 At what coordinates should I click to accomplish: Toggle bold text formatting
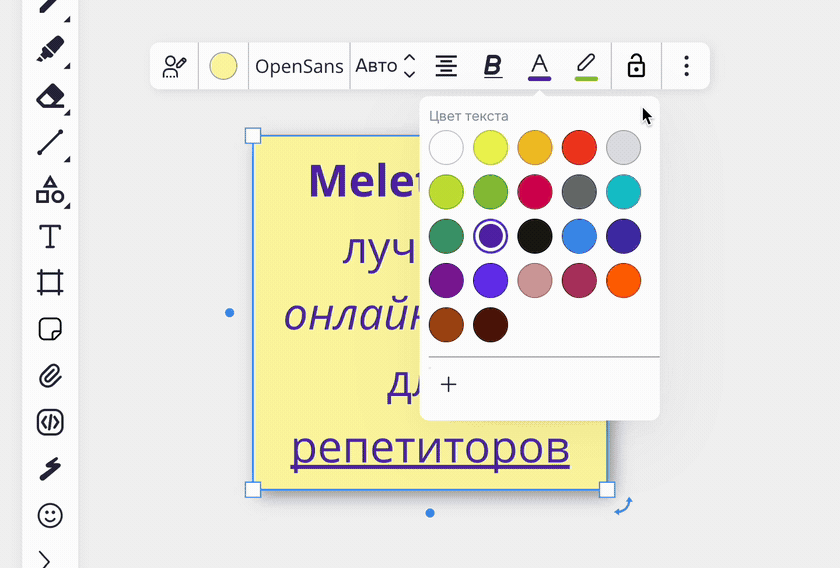click(493, 66)
